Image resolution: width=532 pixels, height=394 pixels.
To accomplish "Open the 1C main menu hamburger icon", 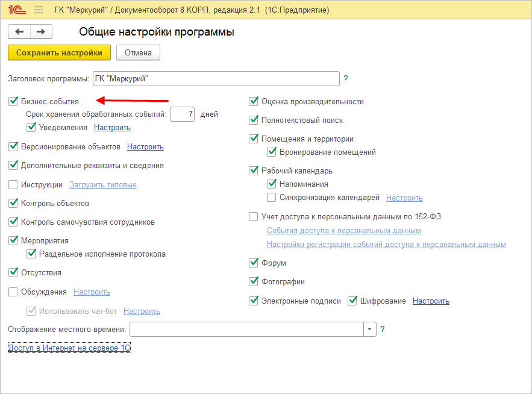I will coord(39,10).
